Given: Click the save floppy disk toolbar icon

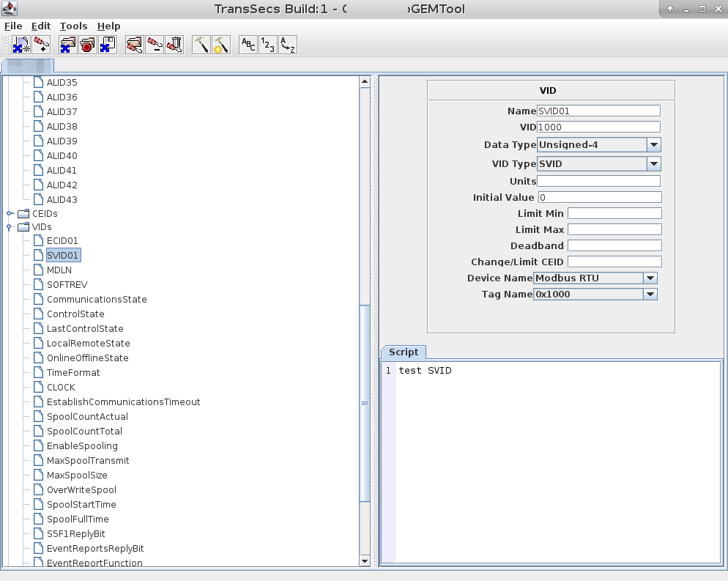Looking at the screenshot, I should coord(108,45).
